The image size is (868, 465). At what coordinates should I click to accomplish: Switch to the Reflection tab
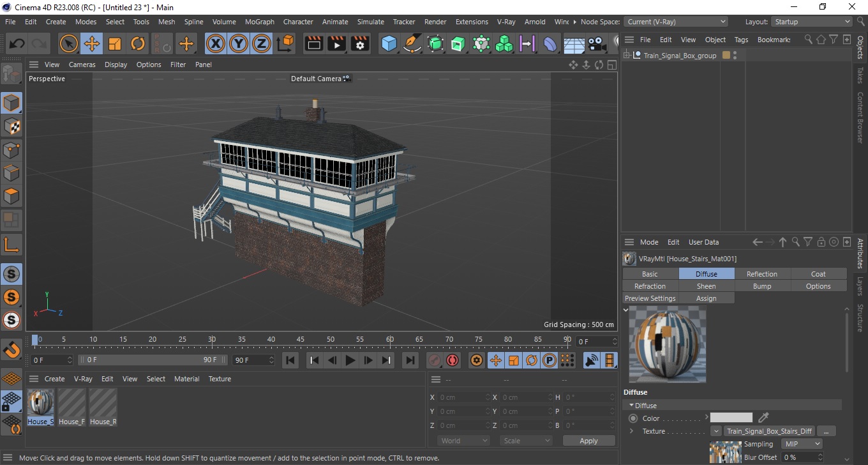tap(762, 274)
